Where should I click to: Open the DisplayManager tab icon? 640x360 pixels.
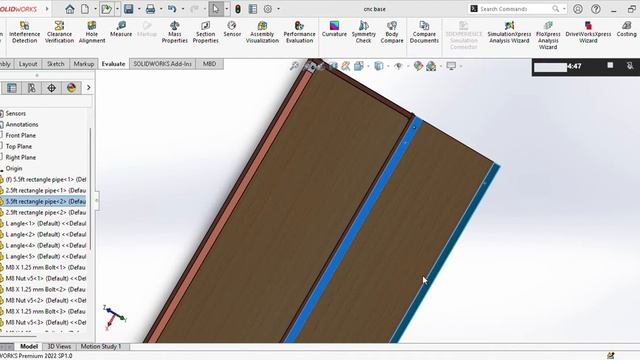71,88
